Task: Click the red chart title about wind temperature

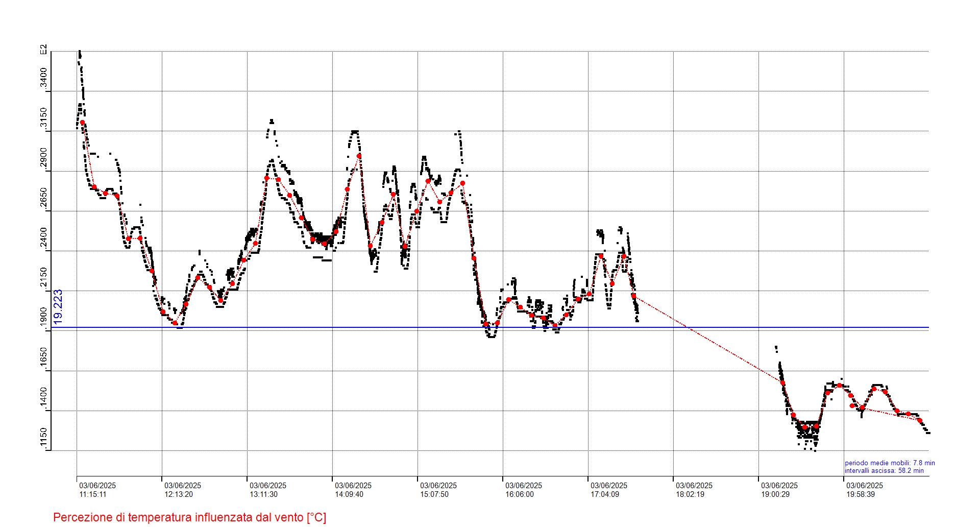Action: [x=189, y=517]
